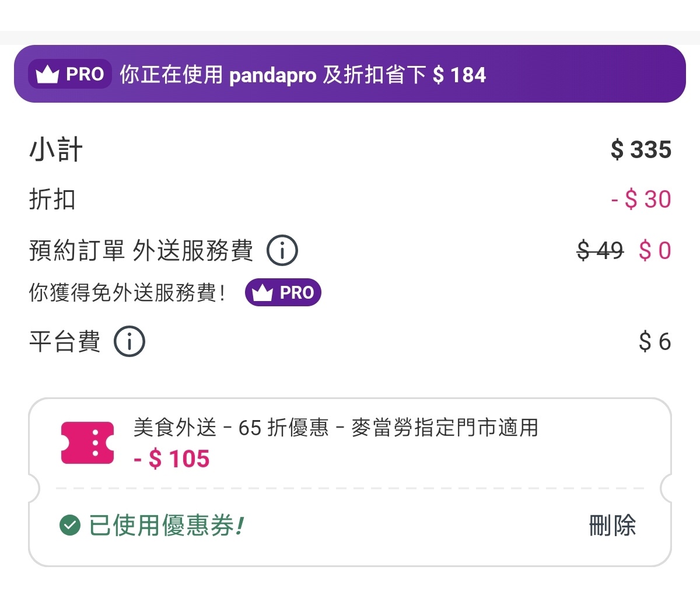Tap the 折扣 discount label
Viewport: 700px width, 605px height.
pos(52,200)
